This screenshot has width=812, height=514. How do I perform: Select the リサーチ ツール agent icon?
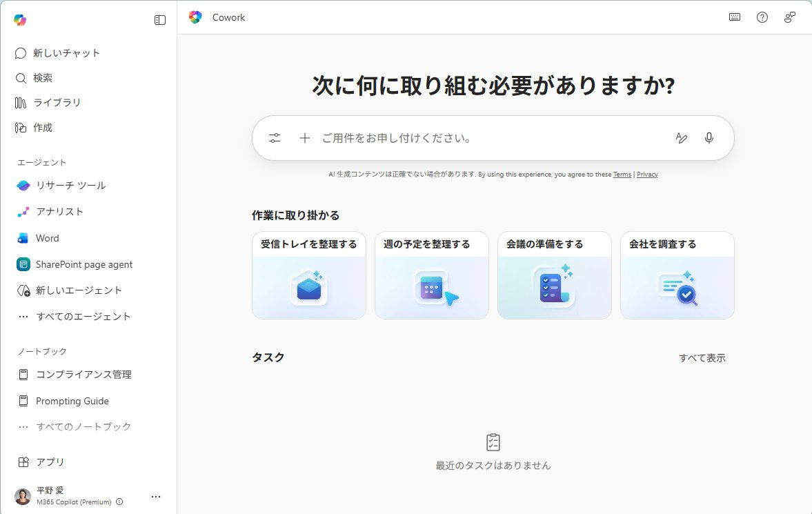(x=23, y=185)
